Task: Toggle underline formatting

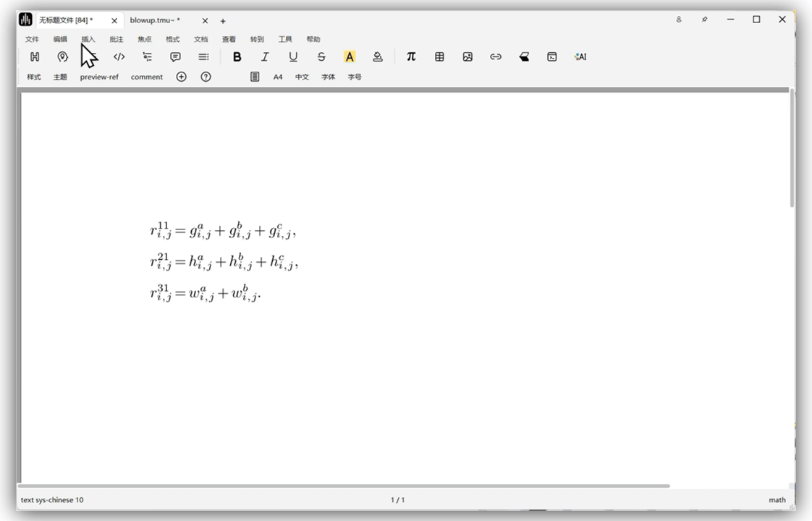Action: [293, 56]
